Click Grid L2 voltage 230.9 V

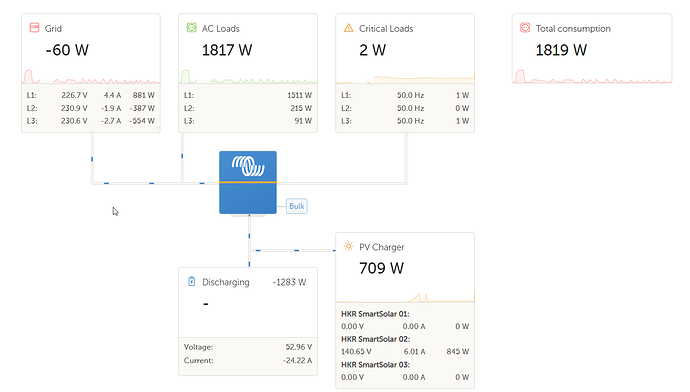pyautogui.click(x=74, y=108)
